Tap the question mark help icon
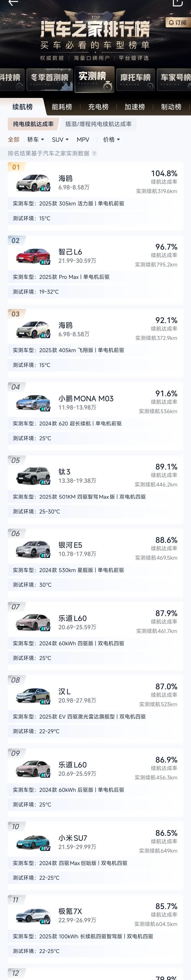 coord(94,153)
